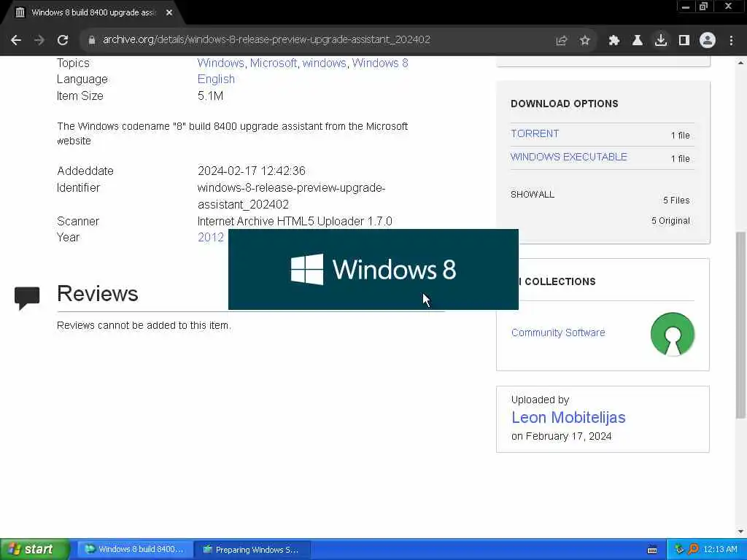Open the extensions puzzle icon
Viewport: 747px width, 560px height.
pyautogui.click(x=614, y=41)
